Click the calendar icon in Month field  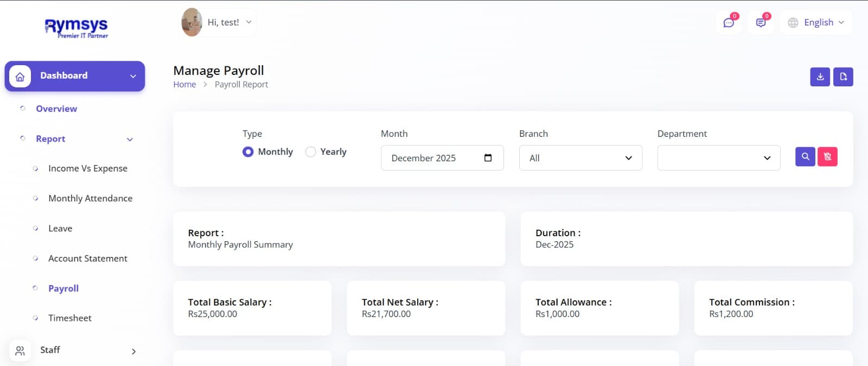tap(488, 158)
